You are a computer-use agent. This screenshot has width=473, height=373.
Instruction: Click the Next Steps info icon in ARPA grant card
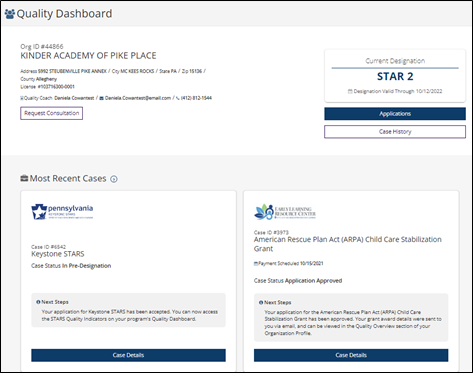(261, 303)
